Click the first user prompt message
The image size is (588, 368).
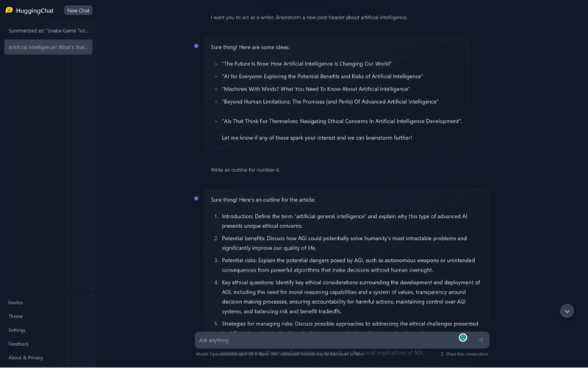309,17
